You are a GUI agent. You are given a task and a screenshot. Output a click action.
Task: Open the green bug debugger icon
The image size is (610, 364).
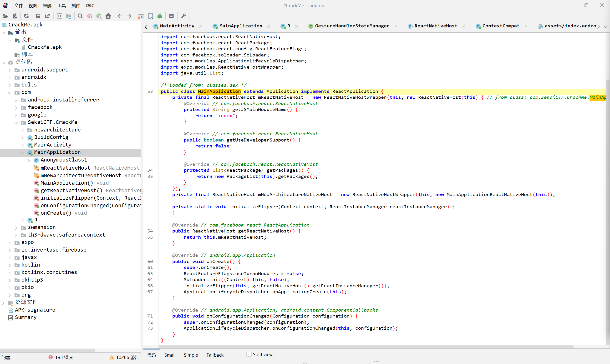[x=160, y=16]
